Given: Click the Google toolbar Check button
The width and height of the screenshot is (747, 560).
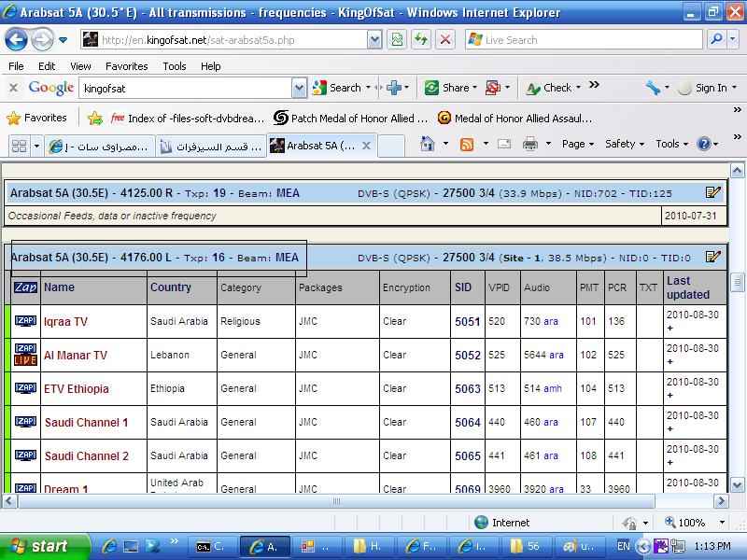Looking at the screenshot, I should tap(549, 88).
